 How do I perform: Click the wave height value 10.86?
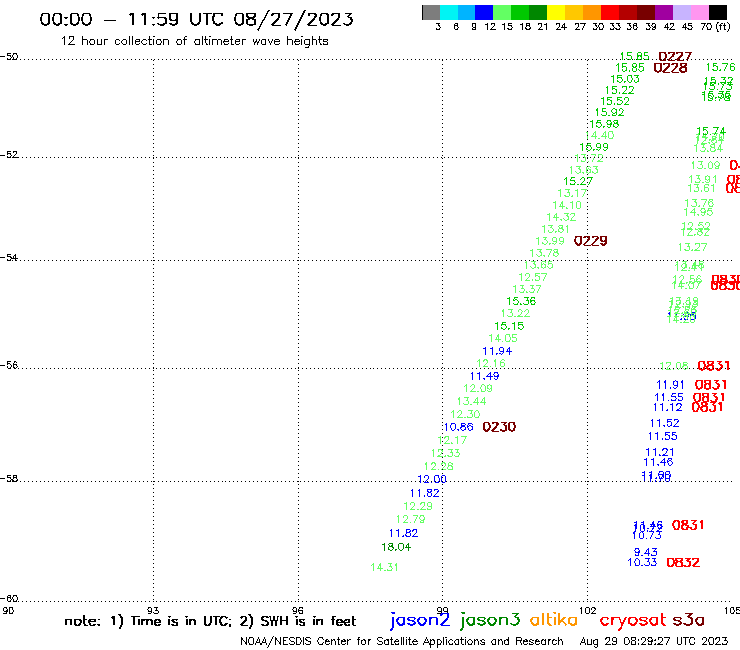[x=458, y=427]
